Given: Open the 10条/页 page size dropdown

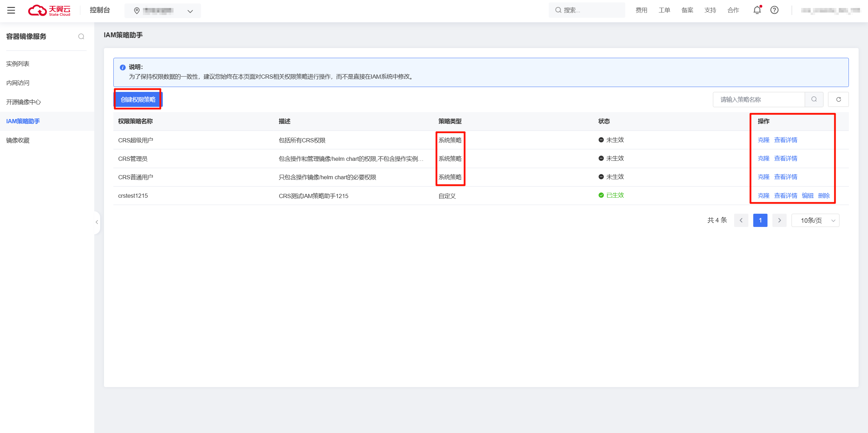Looking at the screenshot, I should [x=815, y=220].
